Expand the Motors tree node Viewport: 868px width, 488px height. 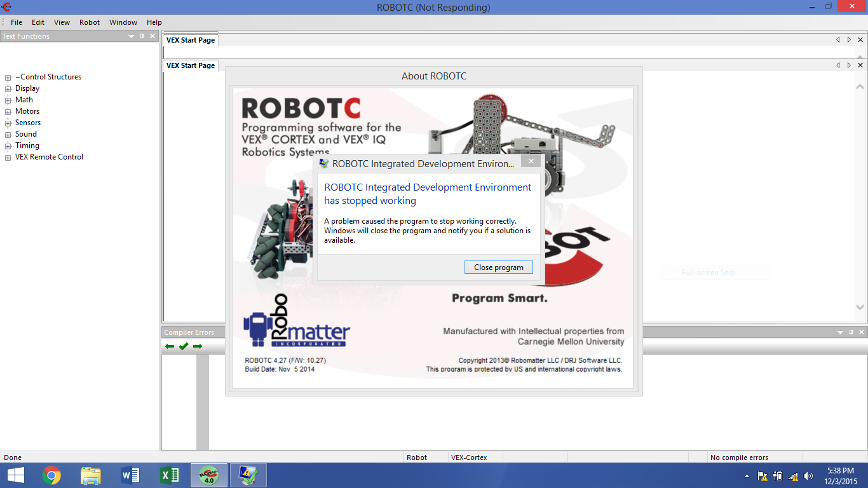click(8, 112)
